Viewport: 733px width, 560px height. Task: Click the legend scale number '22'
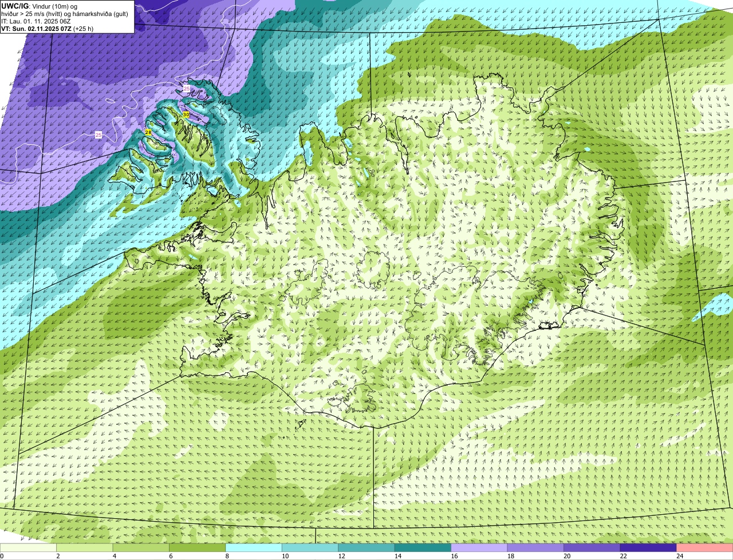[x=623, y=556]
